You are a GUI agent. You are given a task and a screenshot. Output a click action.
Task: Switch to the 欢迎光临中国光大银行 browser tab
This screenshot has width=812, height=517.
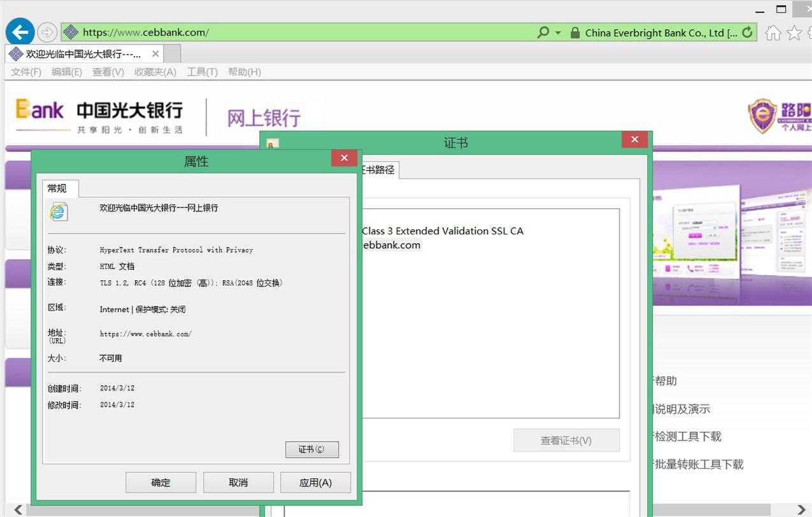(83, 53)
